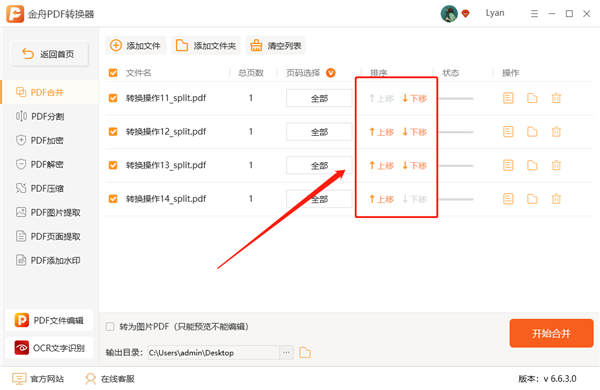600x390 pixels.
Task: Click progress bar of 转换操作12_split.pdf
Action: pyautogui.click(x=456, y=132)
